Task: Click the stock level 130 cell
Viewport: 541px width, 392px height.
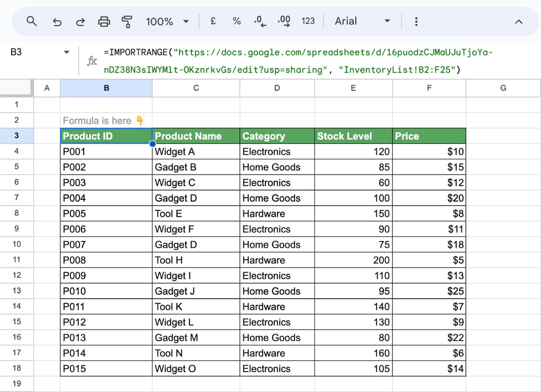Action: (x=353, y=322)
